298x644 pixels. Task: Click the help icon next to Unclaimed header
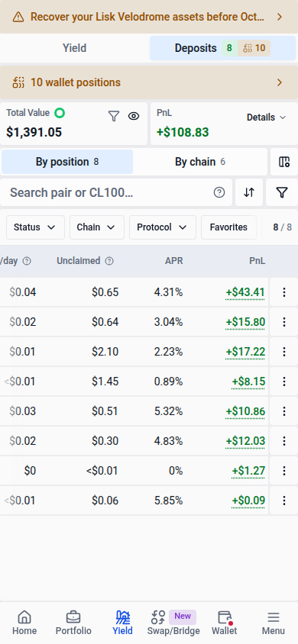pyautogui.click(x=109, y=261)
